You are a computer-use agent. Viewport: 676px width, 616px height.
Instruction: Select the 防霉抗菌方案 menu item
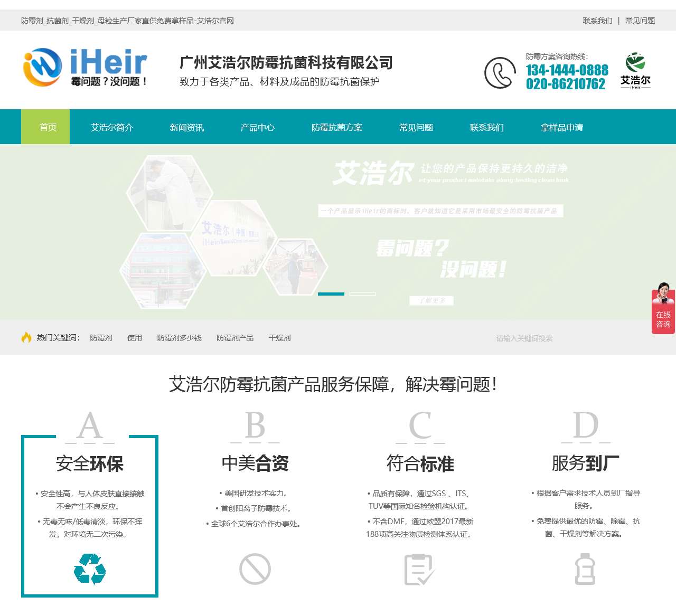pos(337,127)
